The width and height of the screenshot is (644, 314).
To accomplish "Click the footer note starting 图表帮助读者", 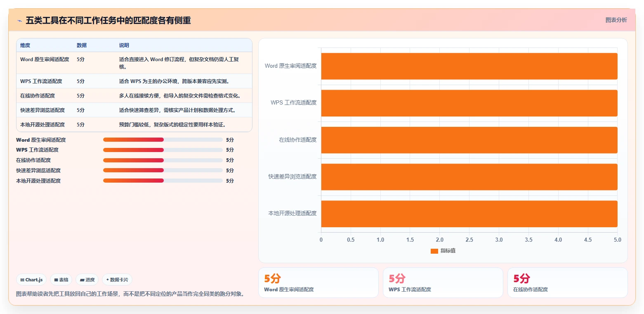I will [131, 294].
